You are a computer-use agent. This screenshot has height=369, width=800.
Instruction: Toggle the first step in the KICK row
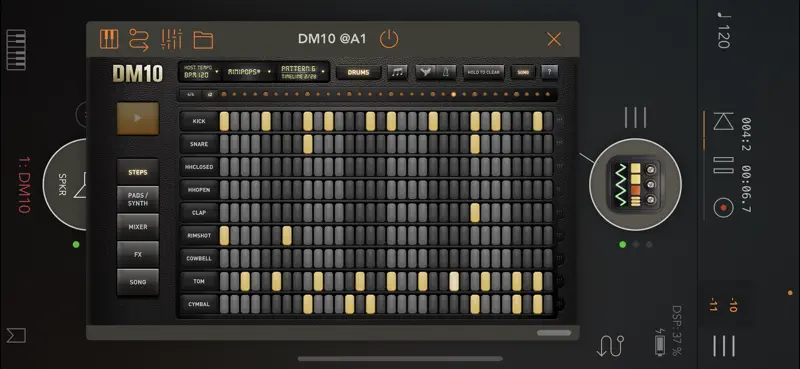tap(224, 121)
